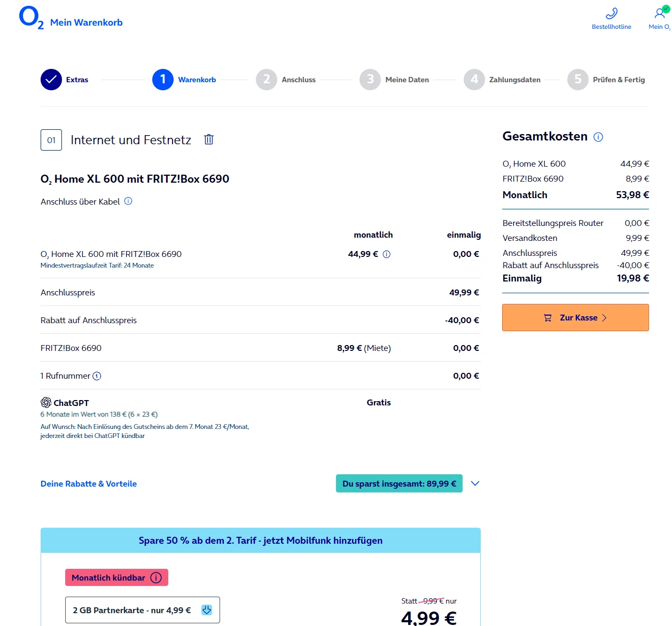Click info icon next to 44,99 € price
Screen dimensions: 672x626
click(387, 254)
